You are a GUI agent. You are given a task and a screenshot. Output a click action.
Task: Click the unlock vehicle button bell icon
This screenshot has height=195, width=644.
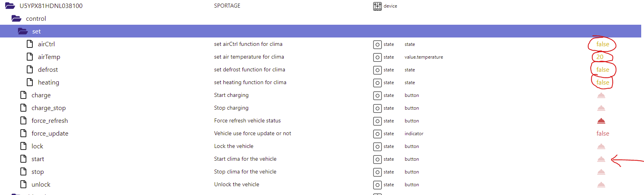pos(601,185)
